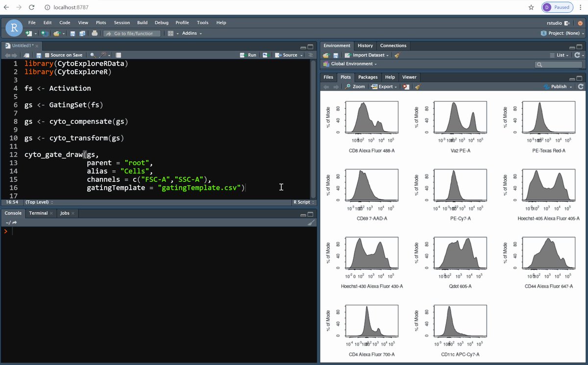Click the code tools magic wand icon

pos(103,55)
